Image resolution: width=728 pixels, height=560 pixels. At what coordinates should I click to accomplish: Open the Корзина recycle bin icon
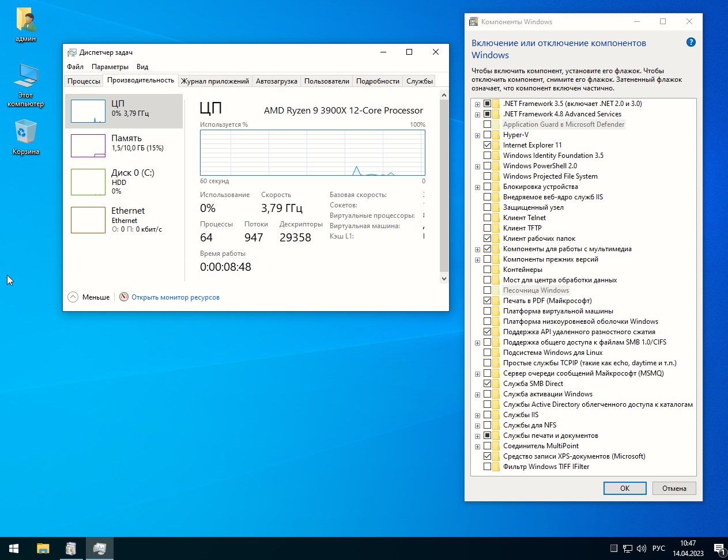pyautogui.click(x=26, y=133)
